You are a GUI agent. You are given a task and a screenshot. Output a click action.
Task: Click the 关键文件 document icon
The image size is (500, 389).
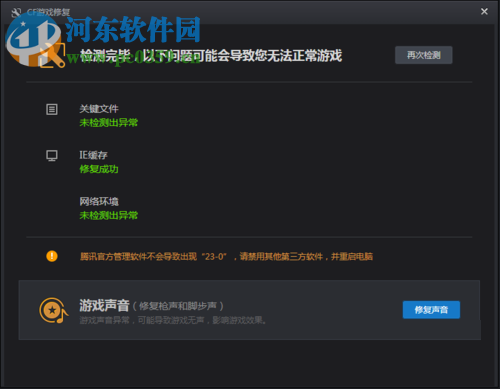(x=52, y=109)
